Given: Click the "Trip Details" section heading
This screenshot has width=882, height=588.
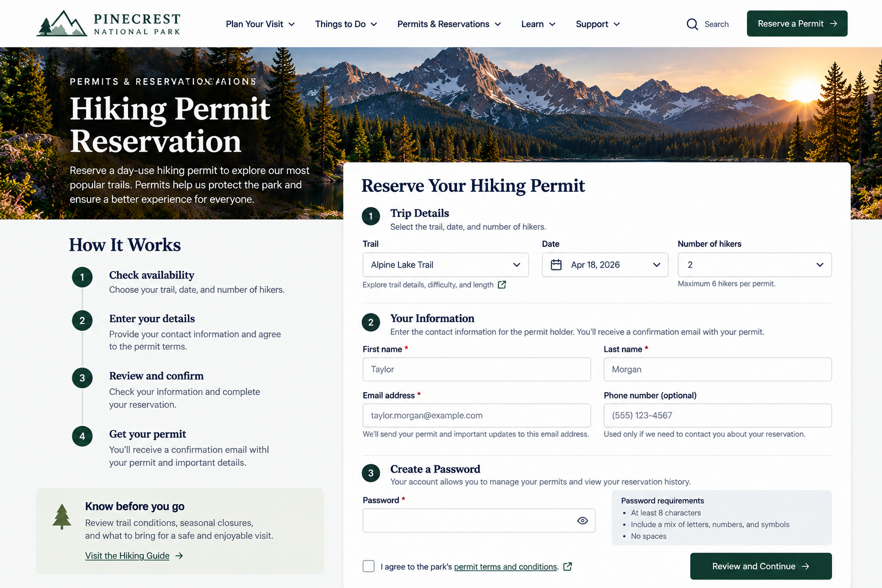Looking at the screenshot, I should tap(420, 213).
